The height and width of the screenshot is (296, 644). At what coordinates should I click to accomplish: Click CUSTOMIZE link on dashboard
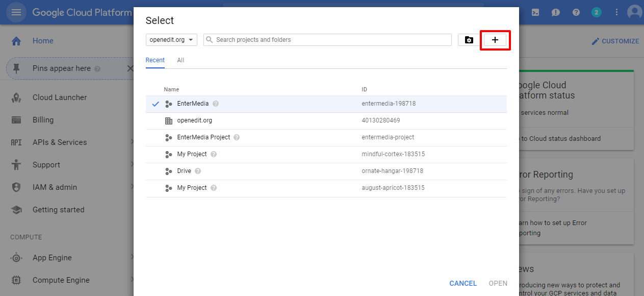(x=615, y=41)
